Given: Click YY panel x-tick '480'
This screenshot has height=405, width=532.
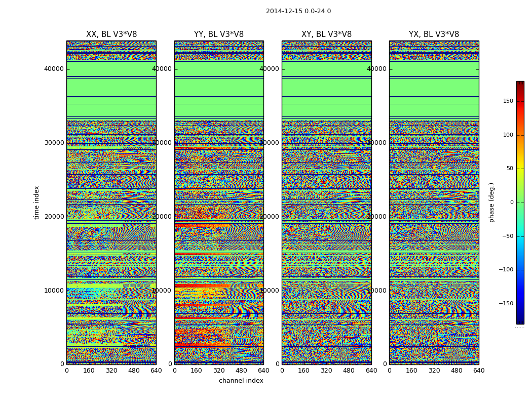Looking at the screenshot, I should pos(241,371).
